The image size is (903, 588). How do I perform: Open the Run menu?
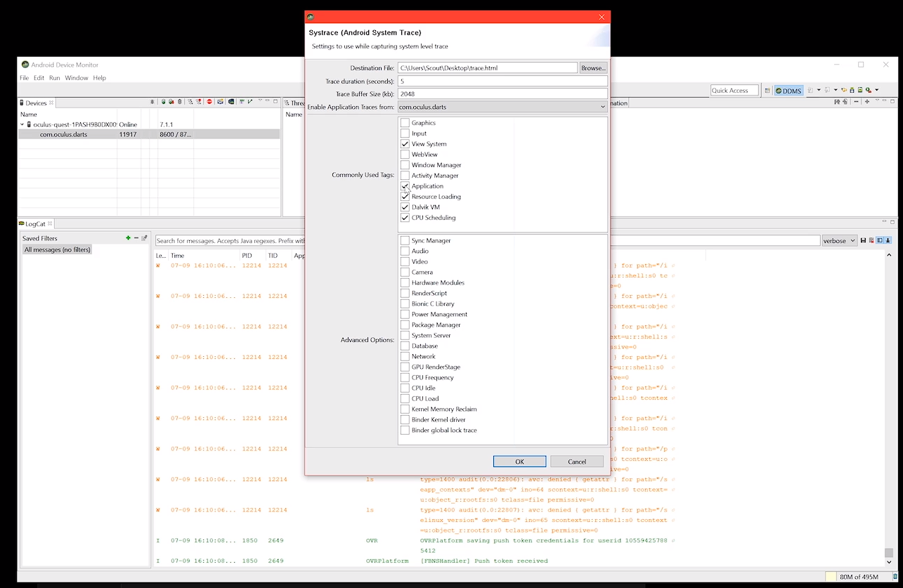coord(54,78)
